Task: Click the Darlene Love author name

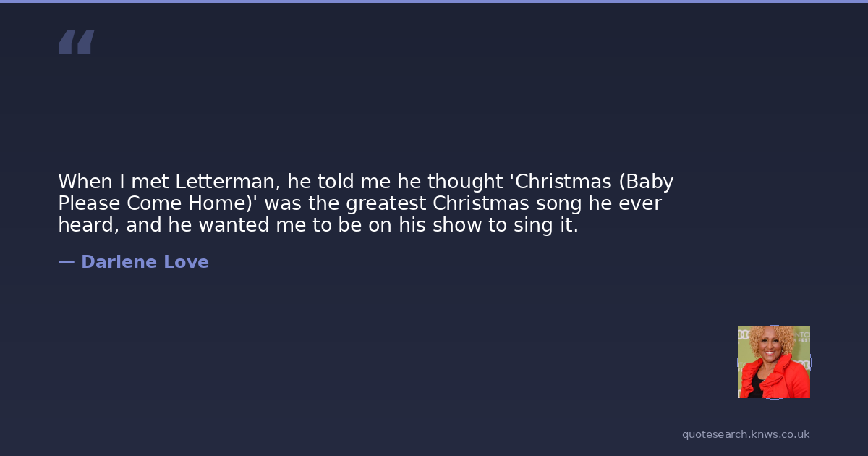Action: pos(145,262)
